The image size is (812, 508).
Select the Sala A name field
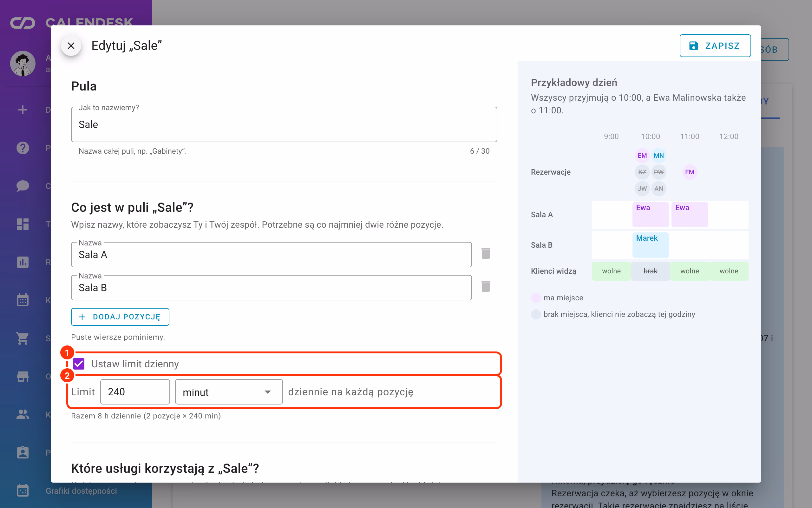point(272,255)
